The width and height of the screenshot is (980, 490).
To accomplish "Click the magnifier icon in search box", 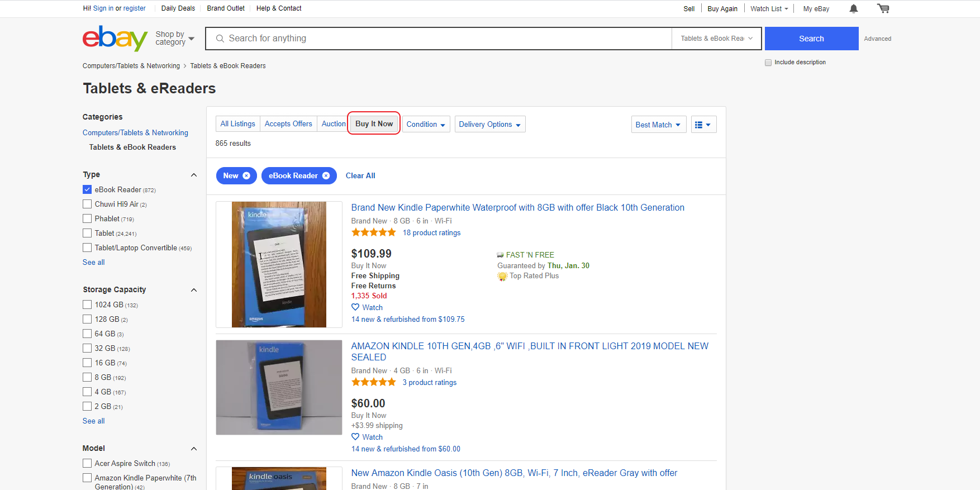I will point(220,39).
